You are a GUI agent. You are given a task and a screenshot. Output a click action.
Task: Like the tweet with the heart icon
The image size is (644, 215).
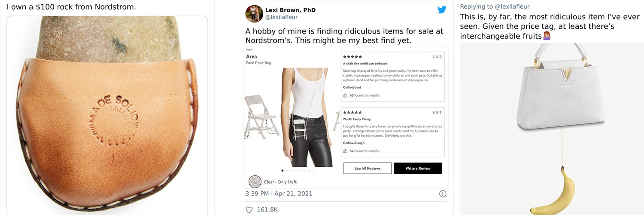click(x=249, y=209)
